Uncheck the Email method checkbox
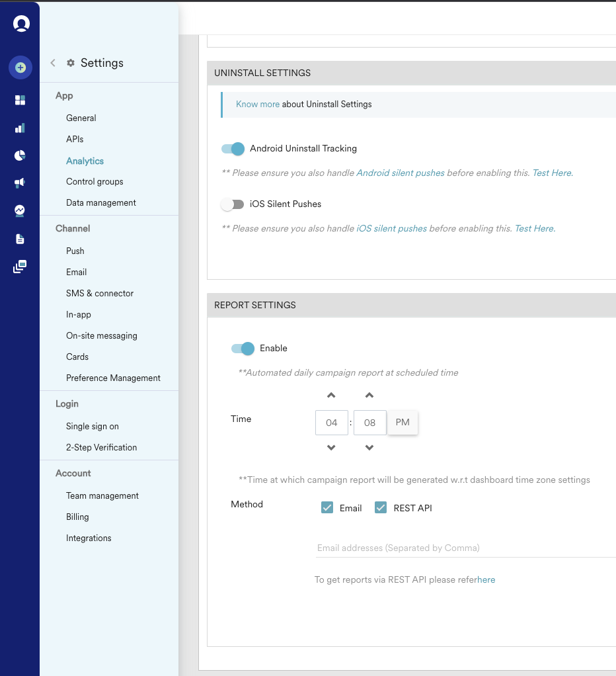The width and height of the screenshot is (616, 676). click(327, 507)
